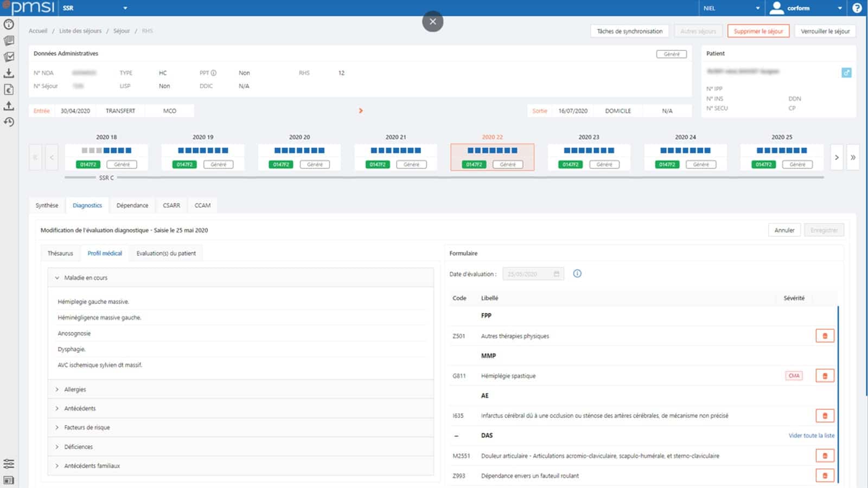Switch to the CSARR tab
Screen dimensions: 868x488
[x=171, y=206]
